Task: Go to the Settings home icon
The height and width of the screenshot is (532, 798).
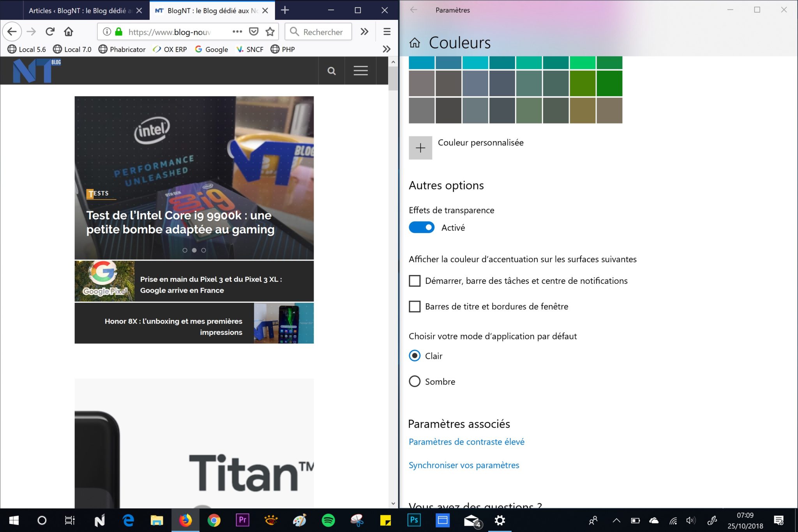Action: tap(415, 42)
